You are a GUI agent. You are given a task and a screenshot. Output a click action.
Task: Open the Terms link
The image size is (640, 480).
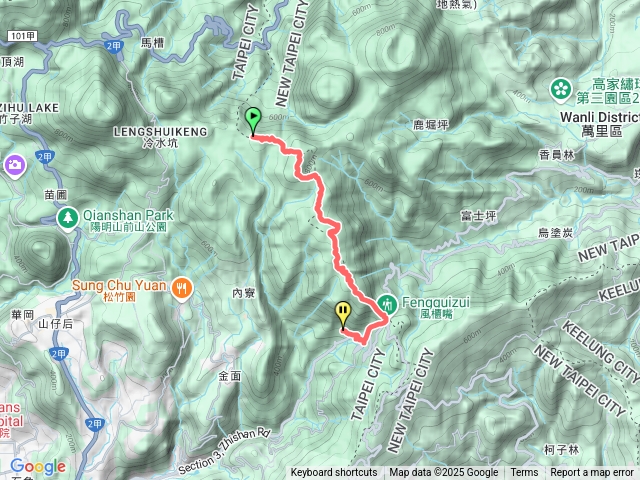click(x=524, y=473)
